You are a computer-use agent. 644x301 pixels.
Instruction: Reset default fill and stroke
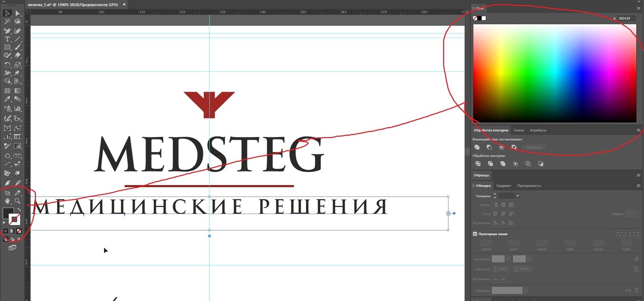(5, 223)
